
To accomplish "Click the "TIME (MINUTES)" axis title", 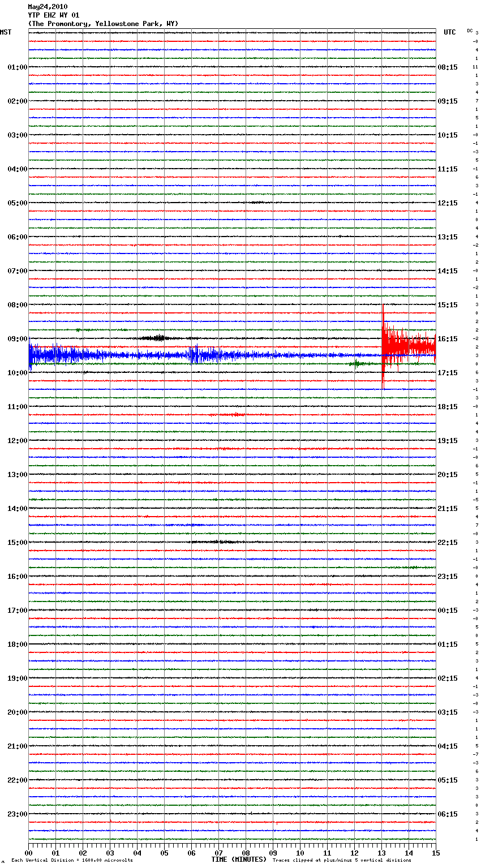I will tap(239, 860).
